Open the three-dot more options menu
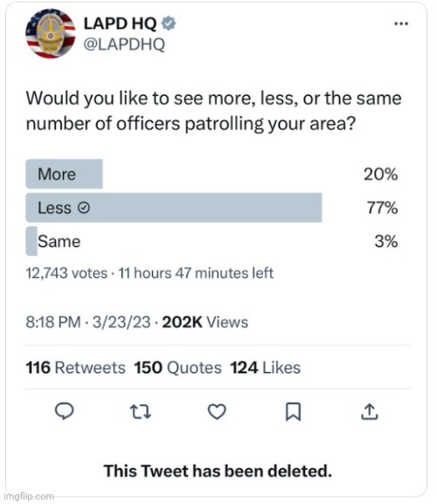The height and width of the screenshot is (504, 437). 401,24
